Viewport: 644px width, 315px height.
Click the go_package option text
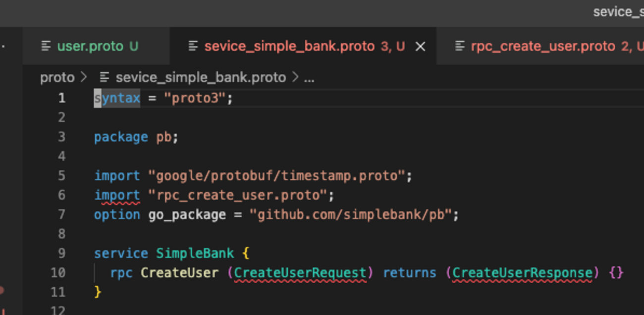187,215
